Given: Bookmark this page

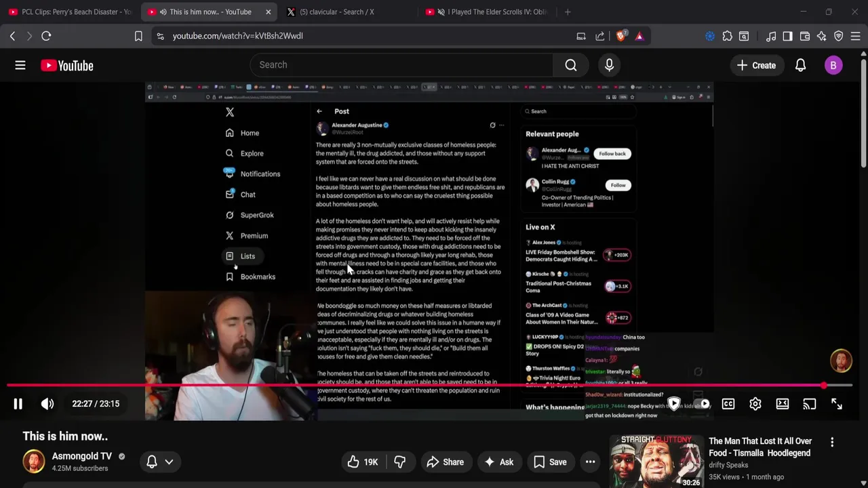Looking at the screenshot, I should tap(138, 36).
